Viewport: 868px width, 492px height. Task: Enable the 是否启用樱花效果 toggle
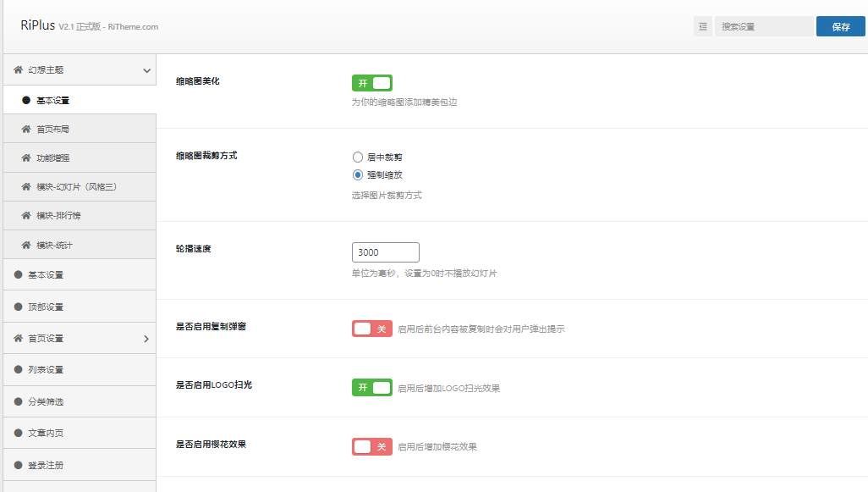click(371, 446)
